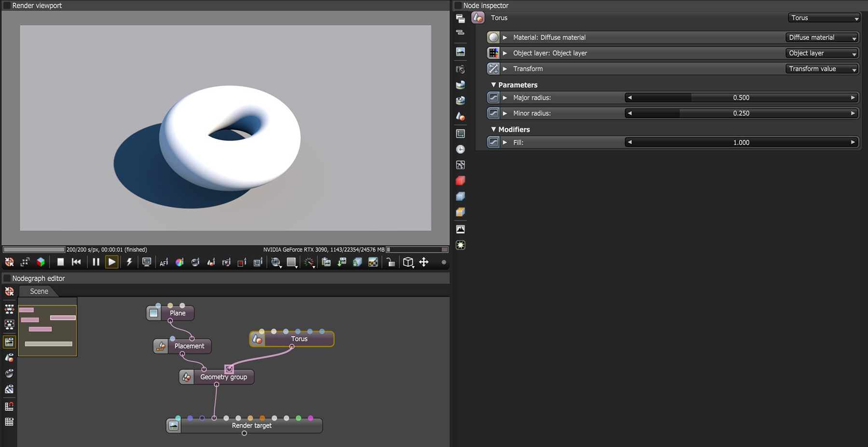This screenshot has height=447, width=868.
Task: Click the Minor radius 0.250 slider
Action: tap(742, 113)
